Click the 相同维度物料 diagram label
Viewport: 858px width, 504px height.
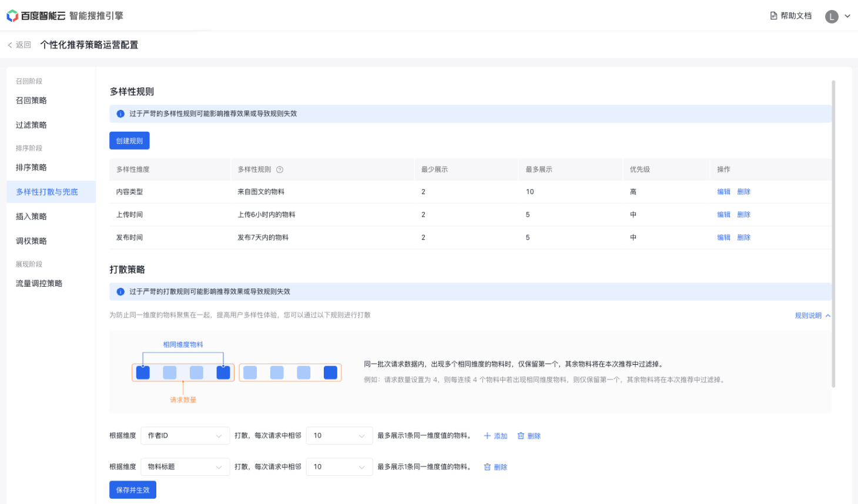(183, 345)
